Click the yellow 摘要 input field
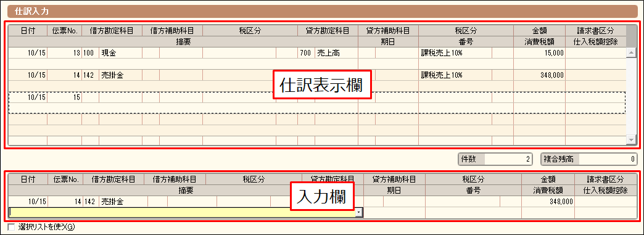Image resolution: width=644 pixels, height=235 pixels. (183, 212)
